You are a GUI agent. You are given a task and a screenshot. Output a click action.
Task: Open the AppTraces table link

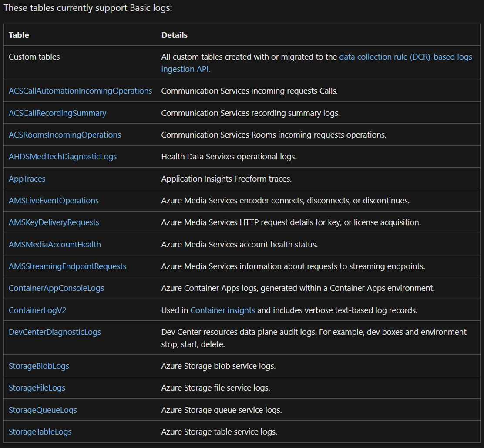coord(27,179)
